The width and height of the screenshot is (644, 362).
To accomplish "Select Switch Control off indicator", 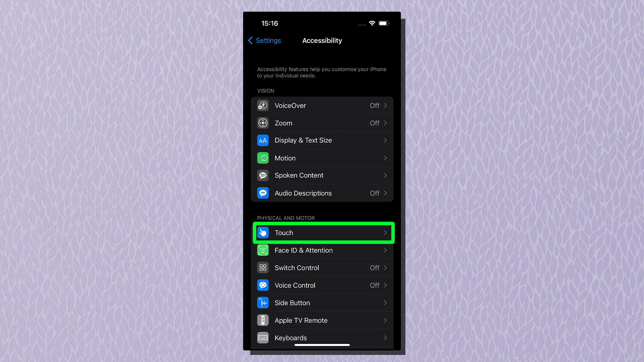I will pos(374,268).
